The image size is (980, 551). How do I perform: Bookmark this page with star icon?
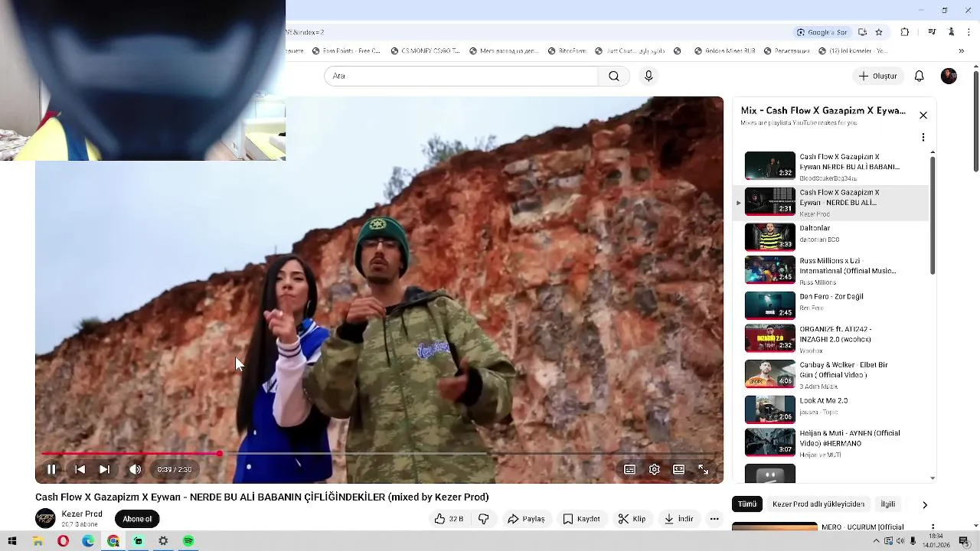879,32
